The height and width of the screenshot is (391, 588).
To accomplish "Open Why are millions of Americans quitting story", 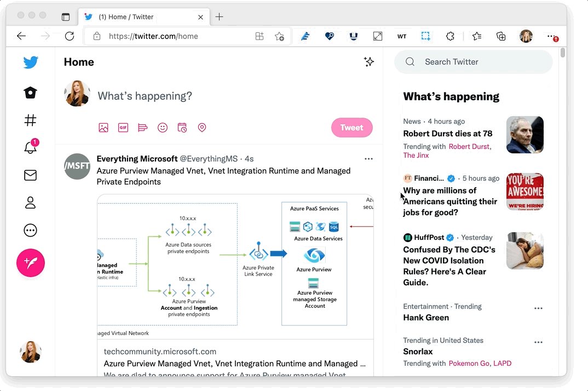I will [x=450, y=202].
